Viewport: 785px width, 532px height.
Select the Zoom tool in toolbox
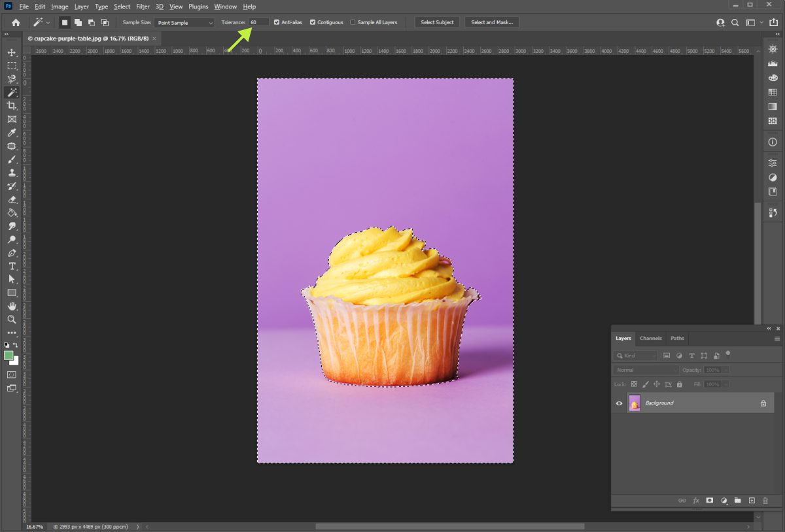coord(12,320)
